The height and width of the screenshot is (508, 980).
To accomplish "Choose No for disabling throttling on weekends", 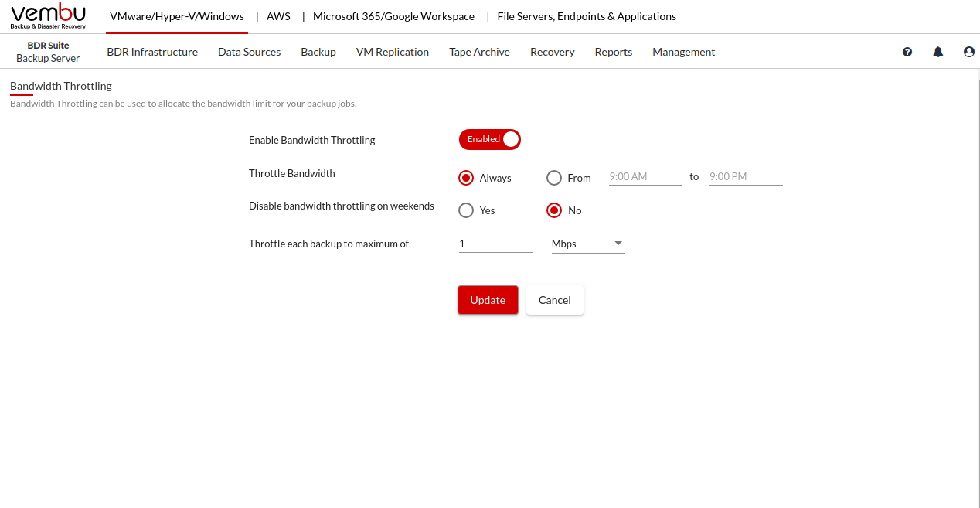I will pyautogui.click(x=554, y=210).
